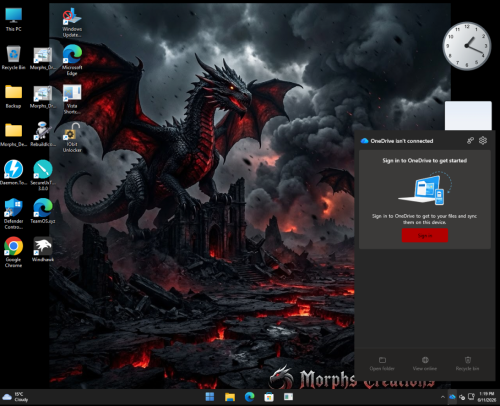
Task: Open OneDrive Recycle bin option
Action: click(x=467, y=364)
